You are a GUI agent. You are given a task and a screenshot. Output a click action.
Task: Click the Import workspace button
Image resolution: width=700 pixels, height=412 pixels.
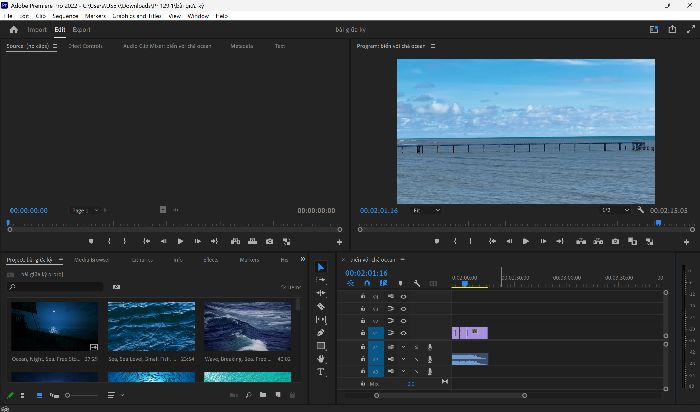(x=37, y=29)
